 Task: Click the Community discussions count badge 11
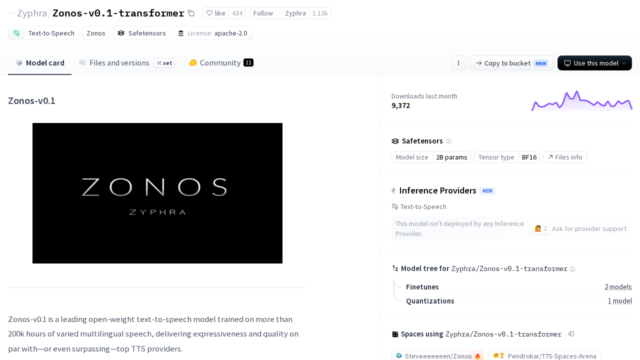(x=249, y=62)
